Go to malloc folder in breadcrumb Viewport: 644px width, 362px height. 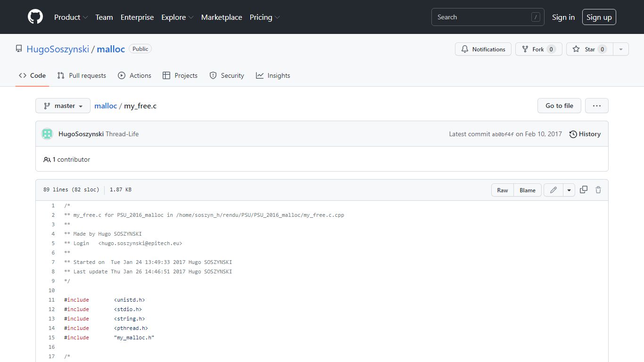tap(106, 106)
